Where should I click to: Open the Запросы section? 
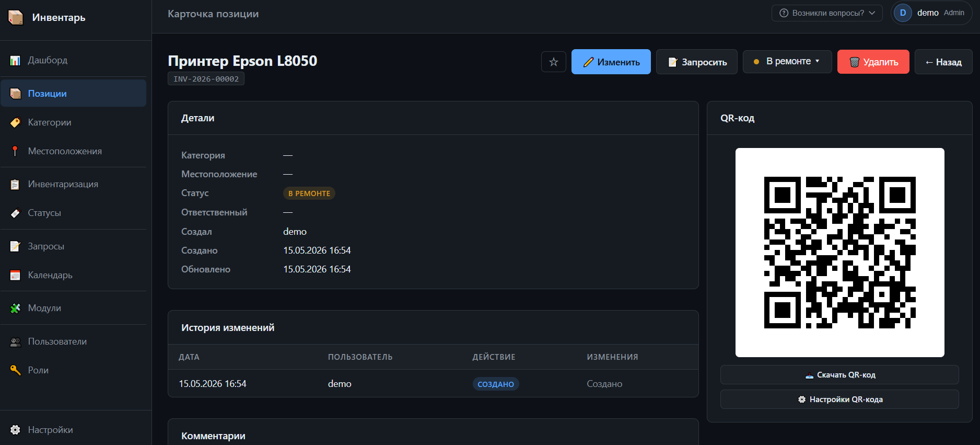73,246
